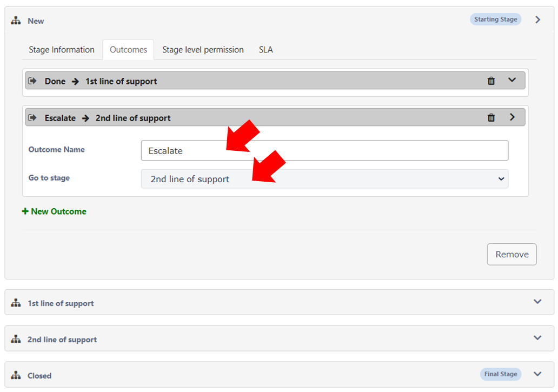The image size is (558, 392).
Task: Delete the Escalate outcome with trash icon
Action: click(x=491, y=117)
